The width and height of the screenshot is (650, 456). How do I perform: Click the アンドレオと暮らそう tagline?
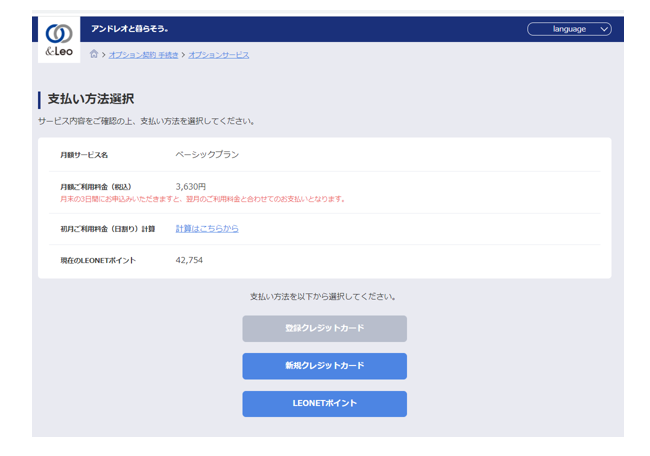pyautogui.click(x=130, y=29)
